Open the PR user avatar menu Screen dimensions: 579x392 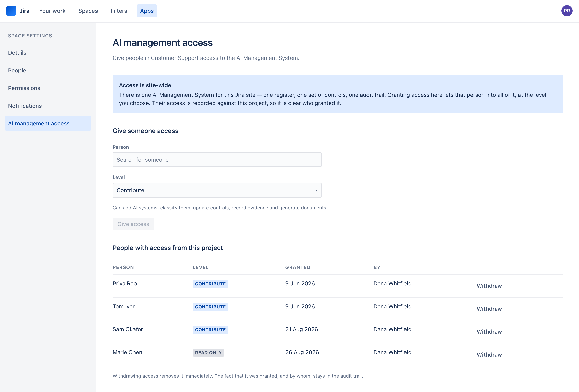coord(567,11)
